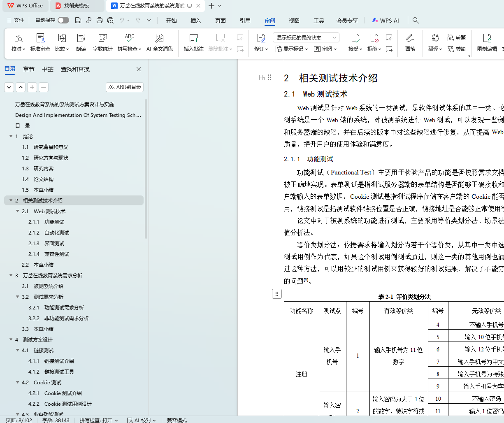Collapse the 2.1 Web 测试技术 outline node
This screenshot has height=423, width=504.
click(18, 211)
